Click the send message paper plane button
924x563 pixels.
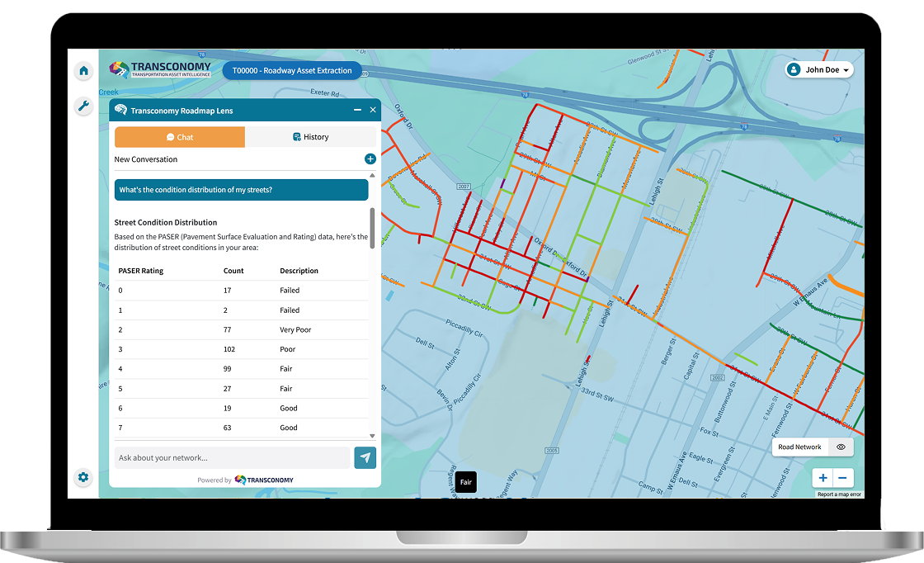tap(365, 458)
